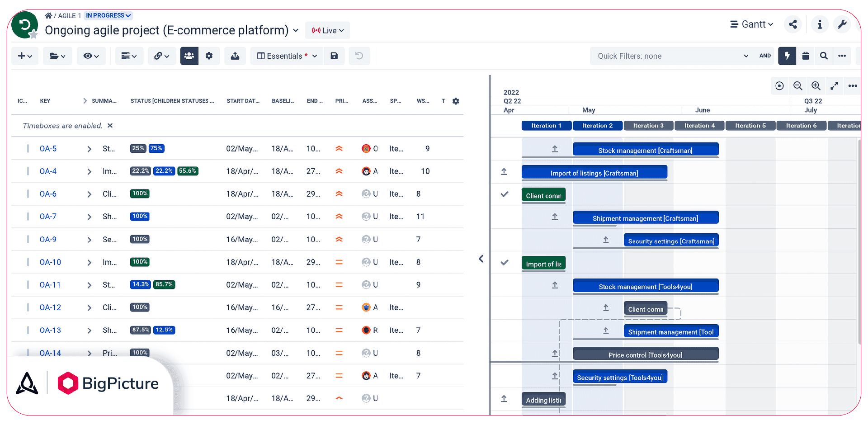
Task: Open the Gantt module menu
Action: (x=752, y=24)
